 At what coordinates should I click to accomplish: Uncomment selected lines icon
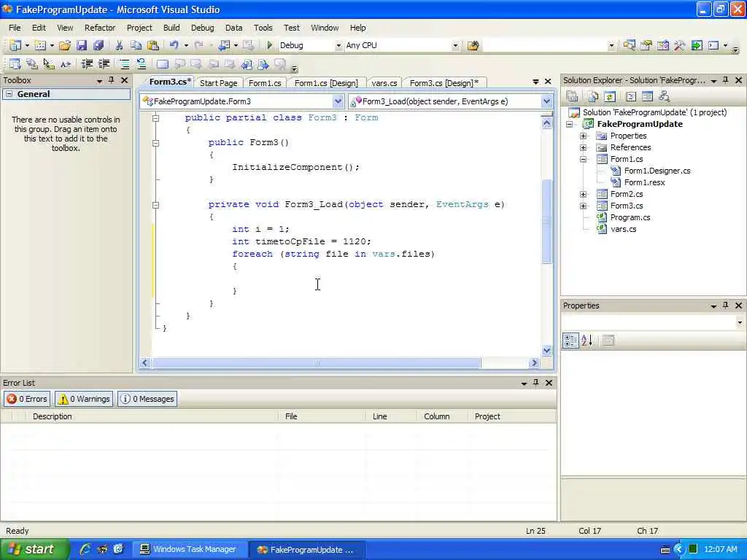pos(141,64)
